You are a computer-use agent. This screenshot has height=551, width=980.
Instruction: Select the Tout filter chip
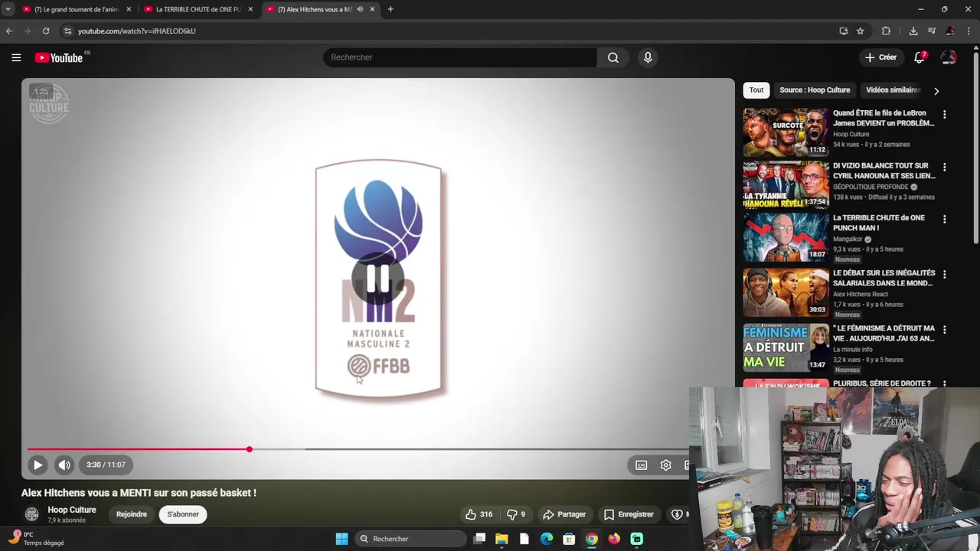tap(756, 90)
